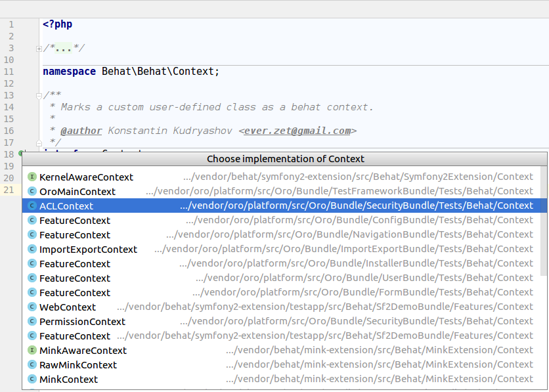This screenshot has width=549, height=392.
Task: Click the implementations gutter icon on line 18
Action: tap(21, 154)
